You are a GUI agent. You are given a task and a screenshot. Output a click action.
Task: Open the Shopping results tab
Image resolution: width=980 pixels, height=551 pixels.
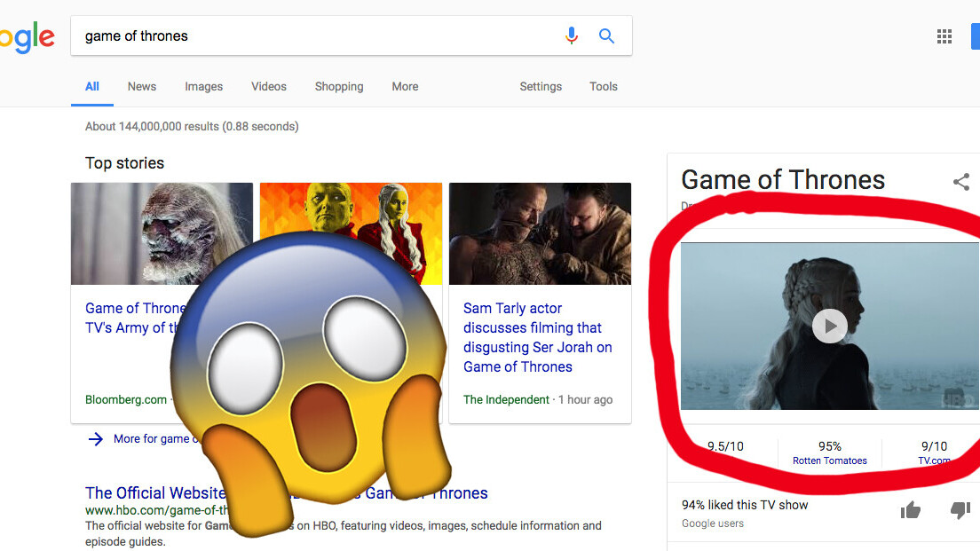point(338,86)
